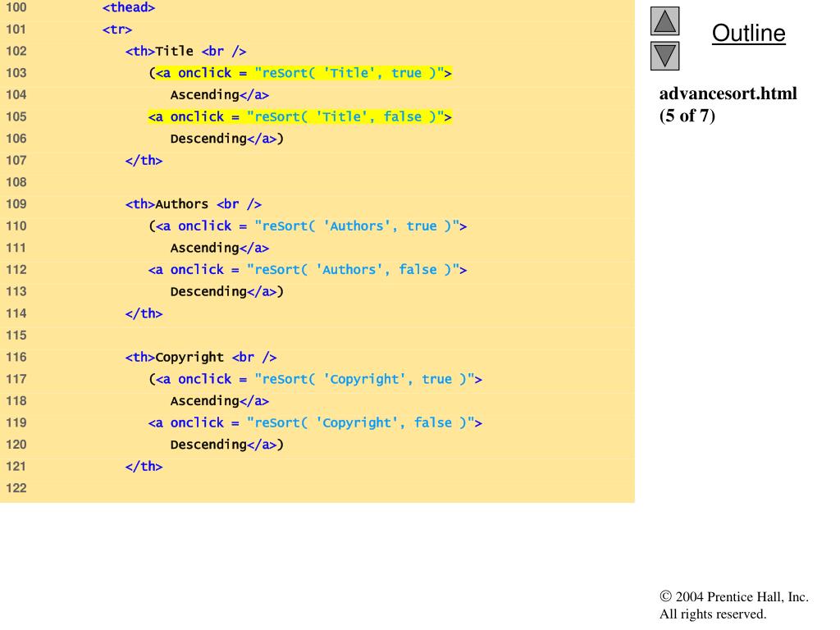840x630 pixels.
Task: Click closing </th> tag on line 114
Action: [144, 313]
